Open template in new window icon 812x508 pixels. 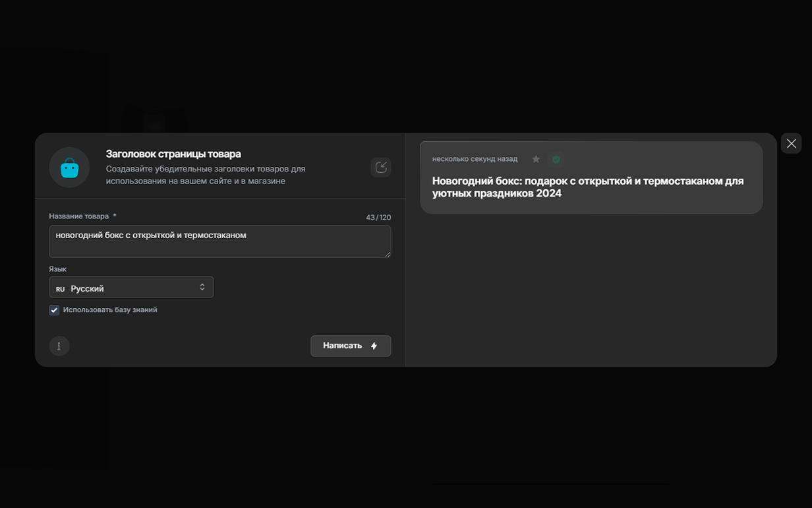pos(381,168)
